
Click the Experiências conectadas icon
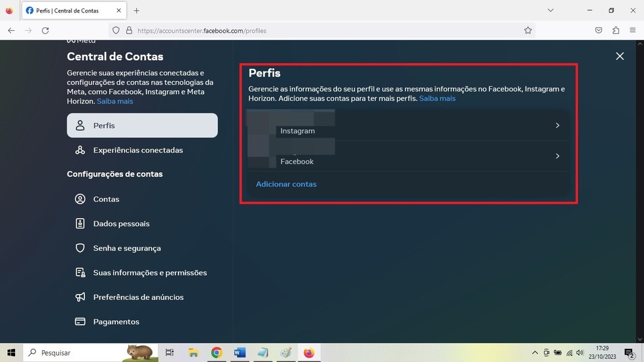80,150
